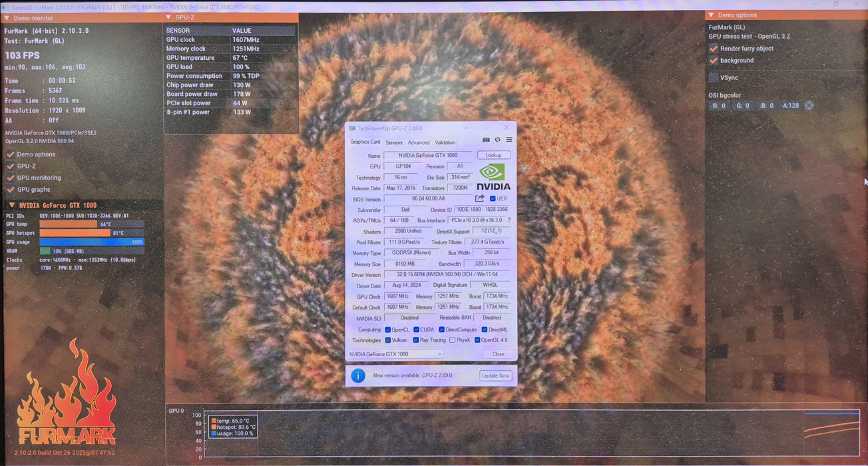Toggle the OpenCL checkbox
Image resolution: width=868 pixels, height=466 pixels.
pyautogui.click(x=388, y=330)
